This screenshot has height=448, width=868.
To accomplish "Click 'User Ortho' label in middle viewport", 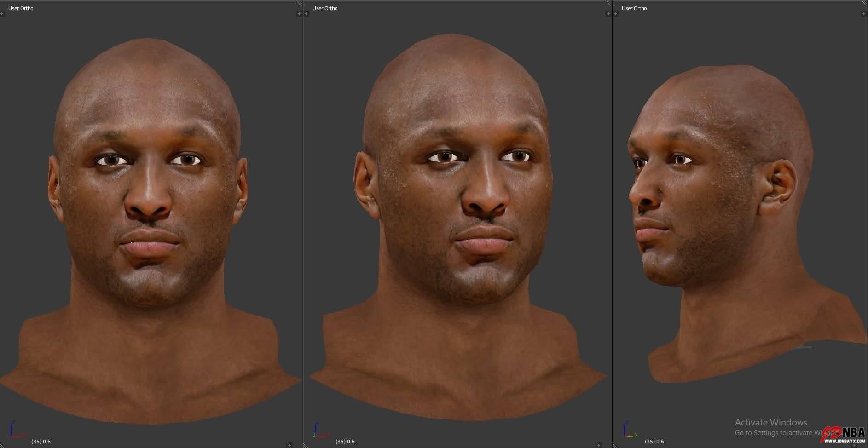I will (325, 8).
